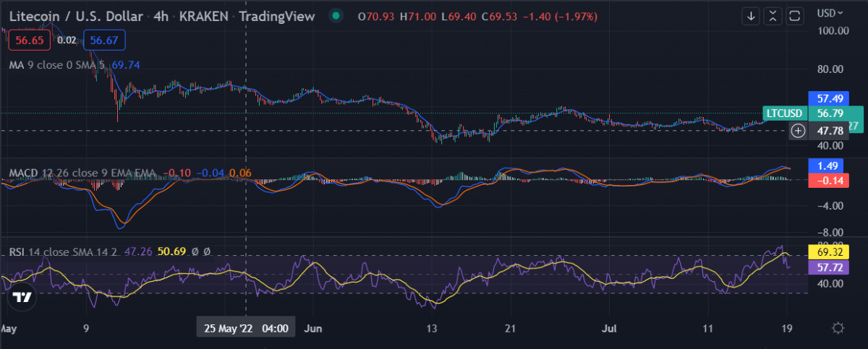Image resolution: width=868 pixels, height=349 pixels.
Task: Click the plus icon beside price 47.78
Action: point(798,131)
